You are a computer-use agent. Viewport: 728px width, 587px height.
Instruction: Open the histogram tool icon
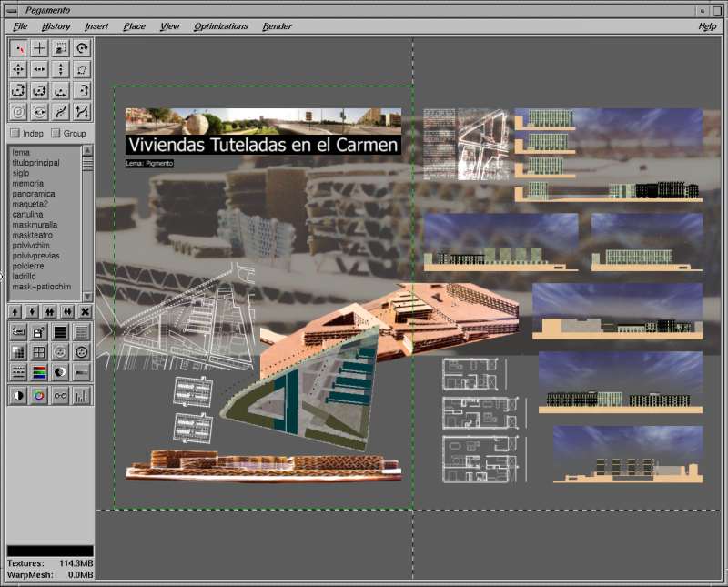pyautogui.click(x=82, y=395)
